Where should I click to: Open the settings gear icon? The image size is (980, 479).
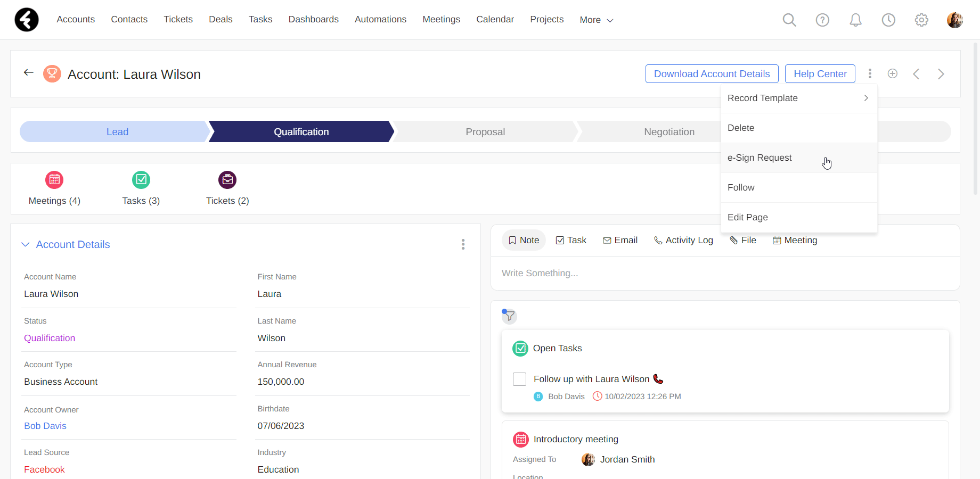(x=921, y=20)
